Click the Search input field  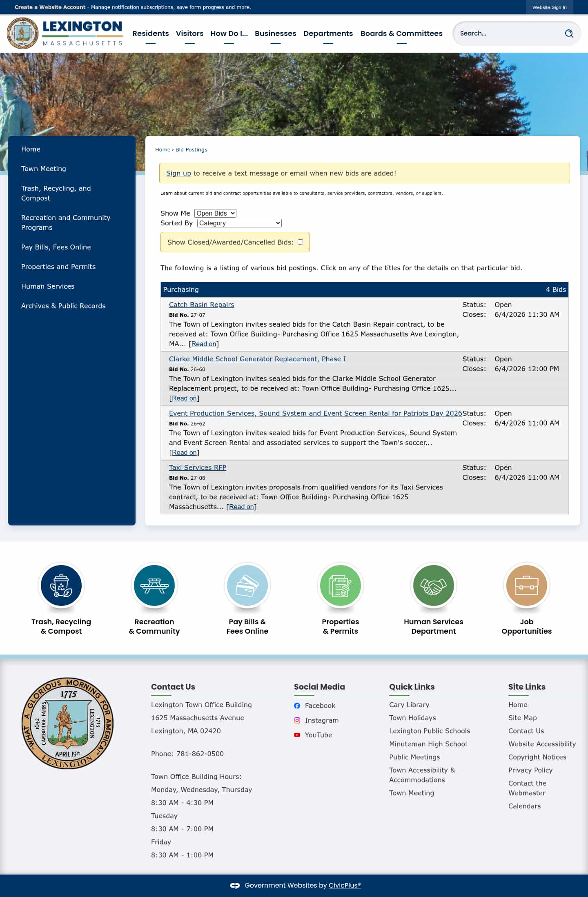coord(508,33)
